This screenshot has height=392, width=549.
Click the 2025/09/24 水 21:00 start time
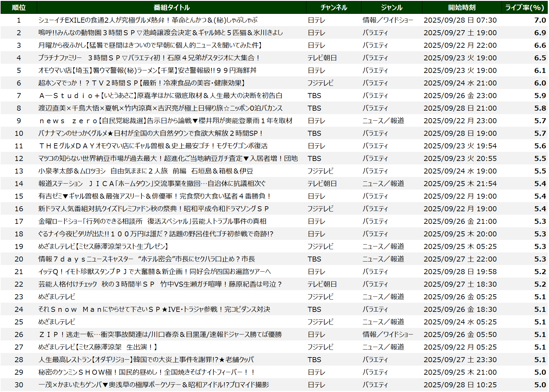point(460,83)
